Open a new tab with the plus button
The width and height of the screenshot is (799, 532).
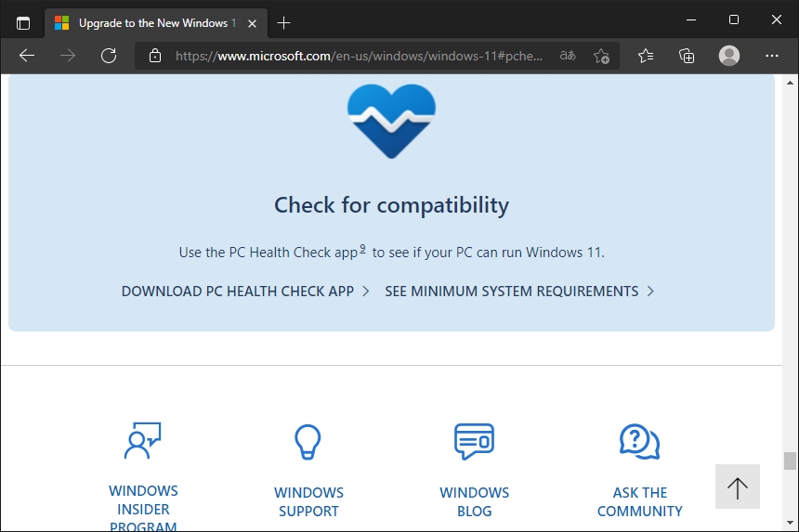tap(283, 23)
